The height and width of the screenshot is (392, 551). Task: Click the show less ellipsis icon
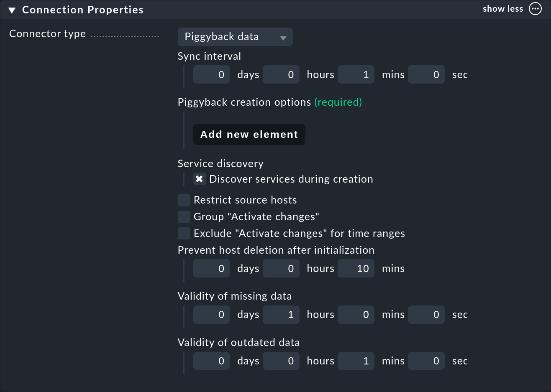coord(535,9)
